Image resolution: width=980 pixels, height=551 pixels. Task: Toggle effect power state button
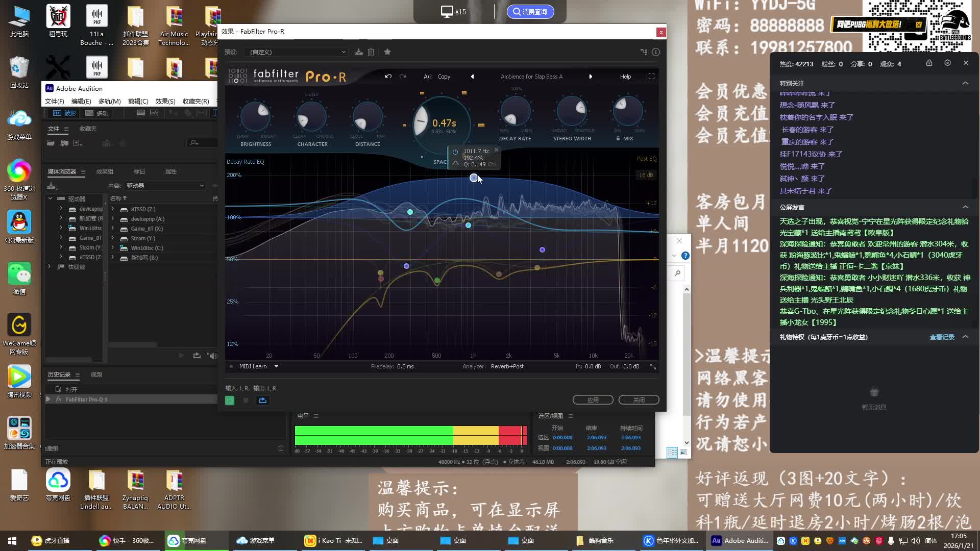point(230,400)
